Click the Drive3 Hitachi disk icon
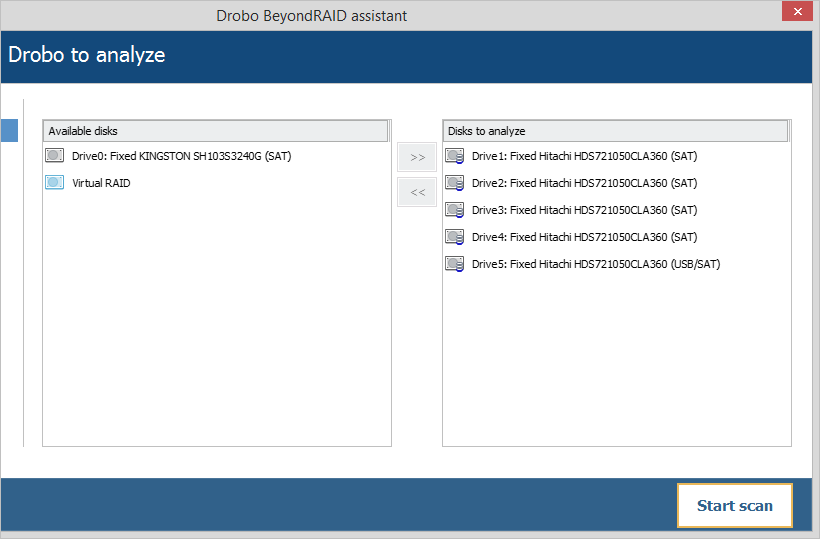 click(x=454, y=210)
